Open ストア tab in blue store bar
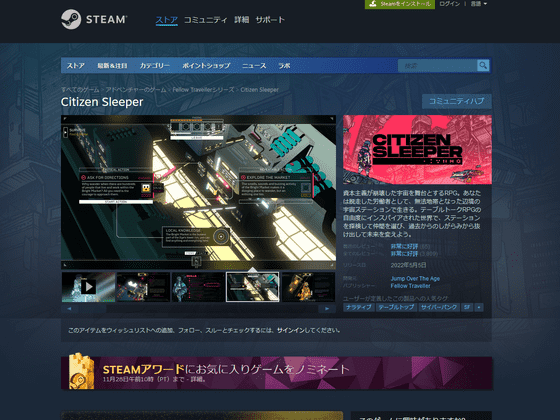Image resolution: width=560 pixels, height=420 pixels. (76, 66)
